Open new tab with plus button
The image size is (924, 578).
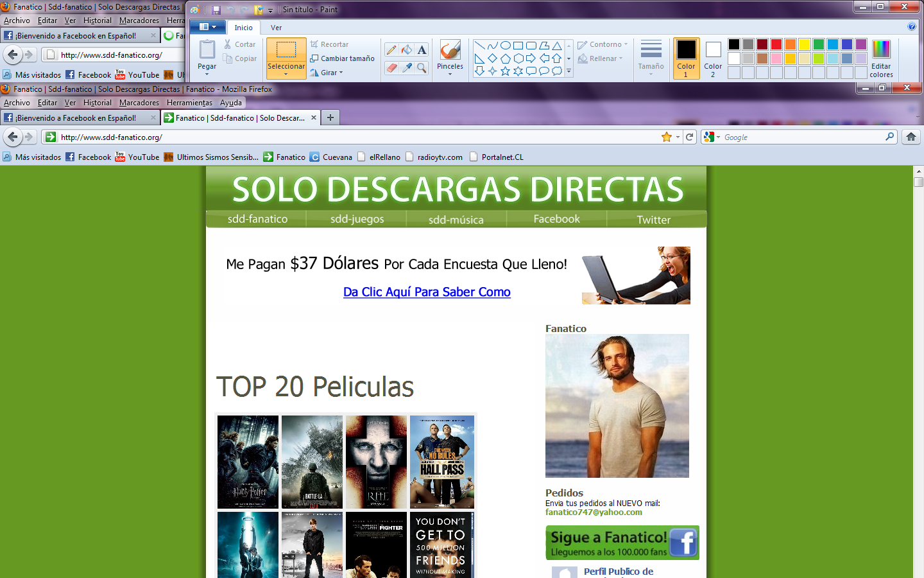[x=330, y=118]
